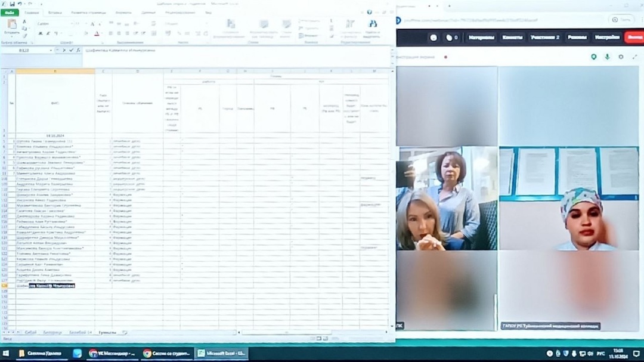This screenshot has width=644, height=362.
Task: Click the browser address bar URL
Action: [x=470, y=20]
